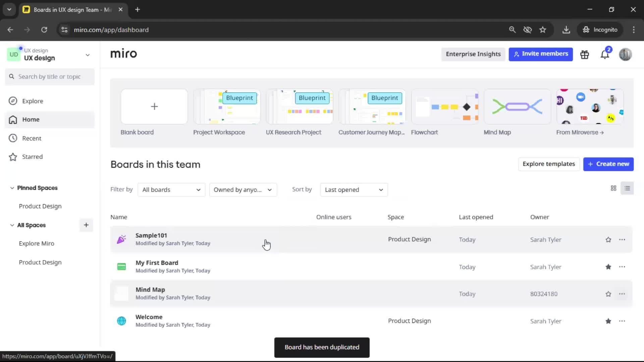
Task: Collapse the Pinned Spaces section
Action: (x=12, y=188)
